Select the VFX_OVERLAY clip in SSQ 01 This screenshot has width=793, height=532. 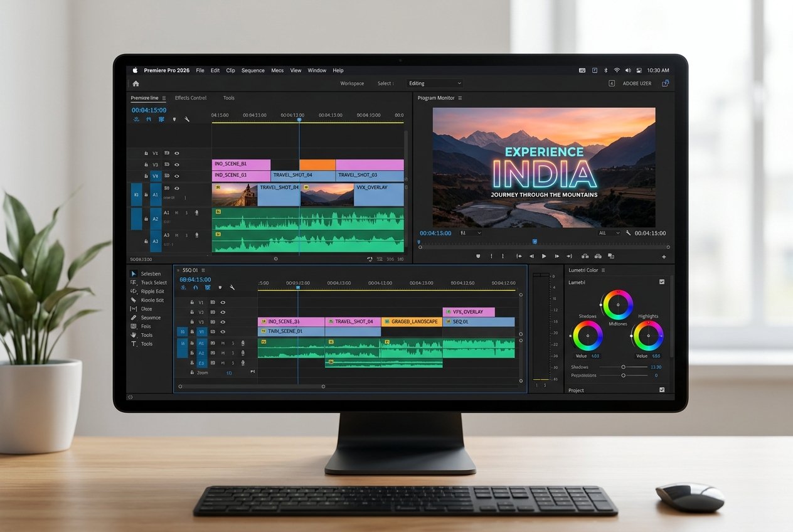[469, 312]
